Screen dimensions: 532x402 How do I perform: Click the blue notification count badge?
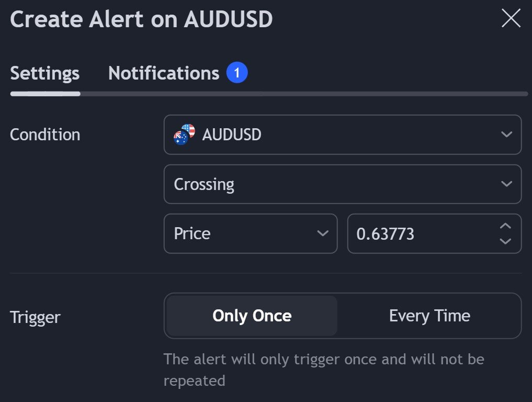(237, 72)
